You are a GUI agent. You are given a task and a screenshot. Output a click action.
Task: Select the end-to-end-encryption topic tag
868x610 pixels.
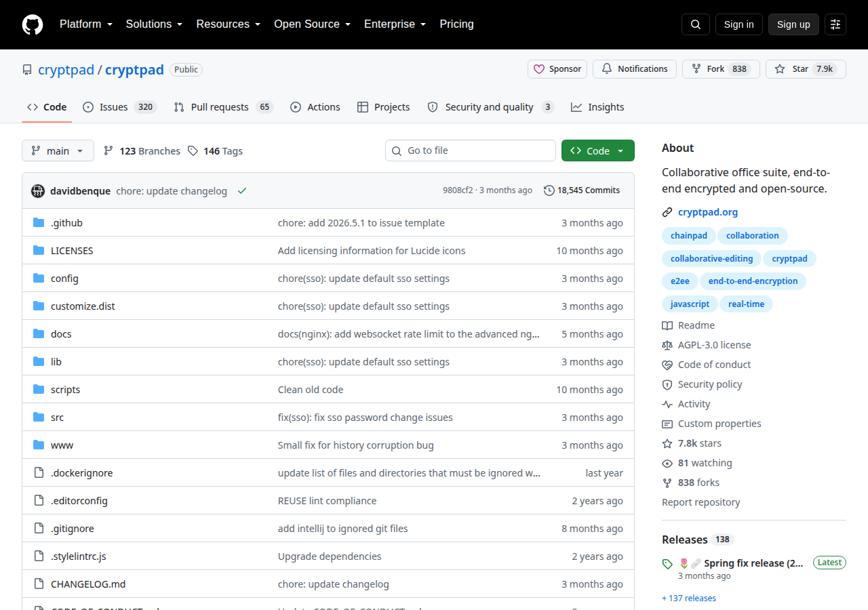coord(753,281)
